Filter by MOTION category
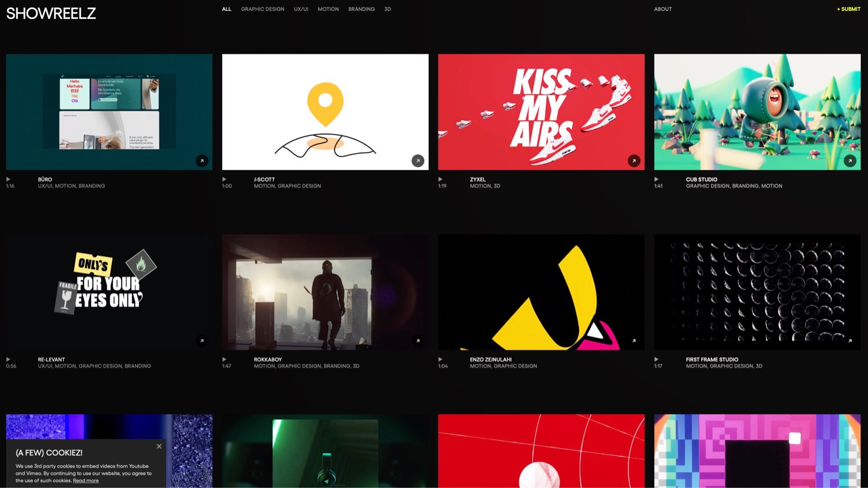868x488 pixels. click(328, 9)
